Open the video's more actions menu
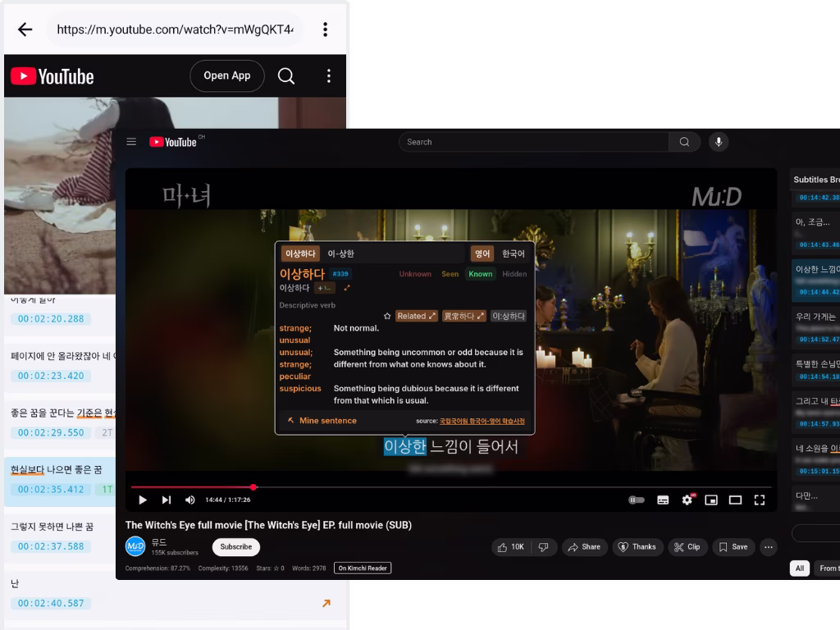The width and height of the screenshot is (840, 630). pos(769,546)
